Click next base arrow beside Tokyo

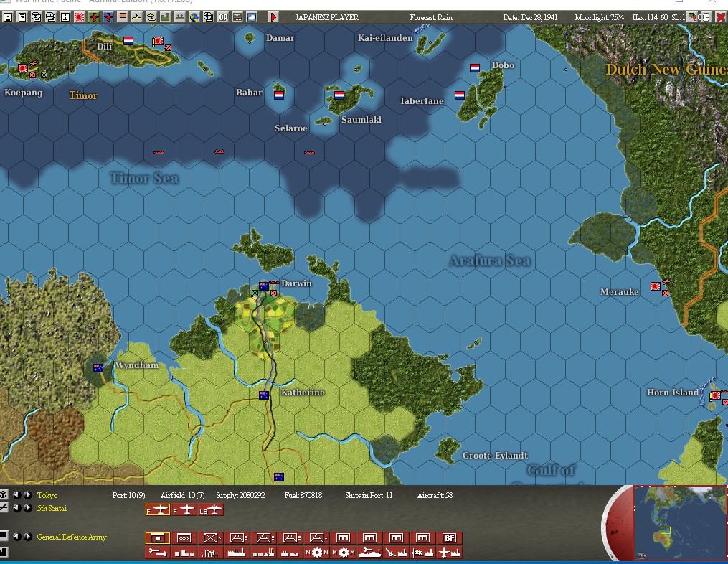[28, 495]
